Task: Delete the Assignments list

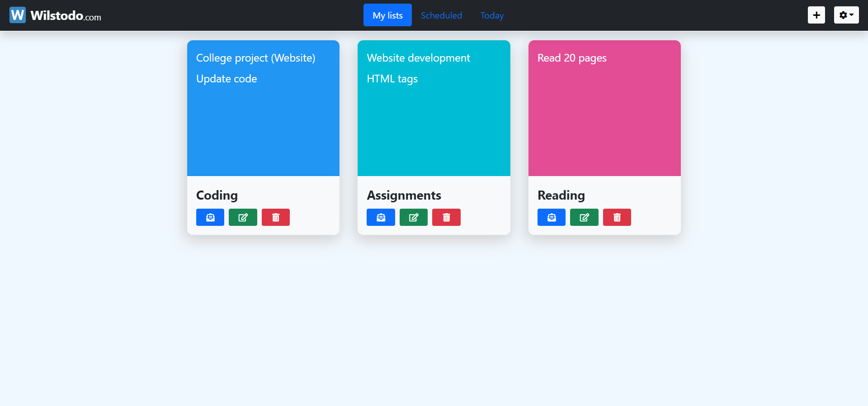Action: [x=446, y=217]
